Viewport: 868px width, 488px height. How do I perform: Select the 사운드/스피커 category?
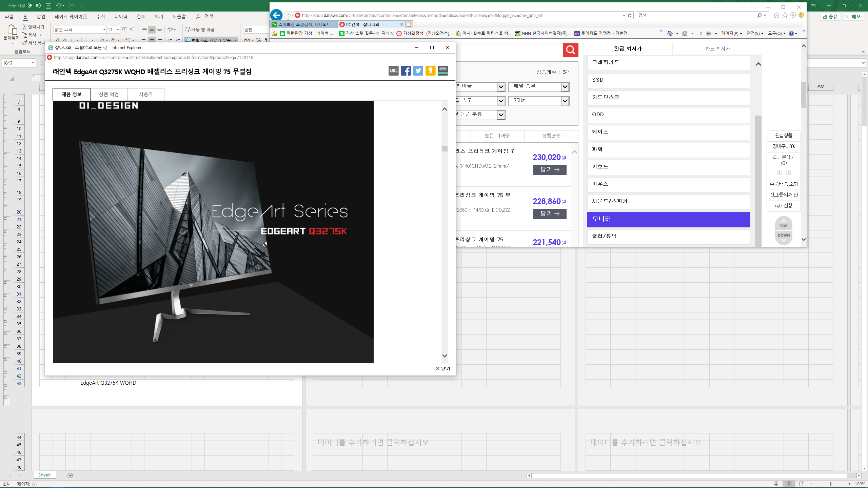[669, 202]
